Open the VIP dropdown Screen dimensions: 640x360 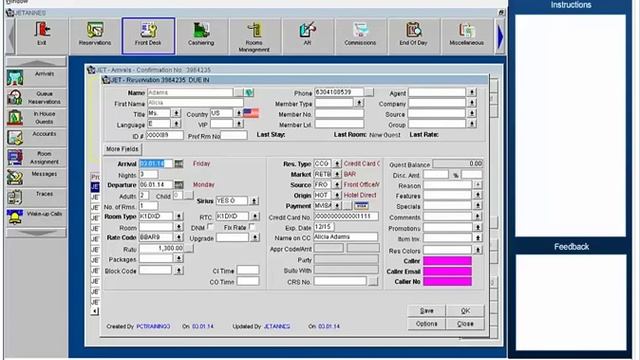(239, 123)
